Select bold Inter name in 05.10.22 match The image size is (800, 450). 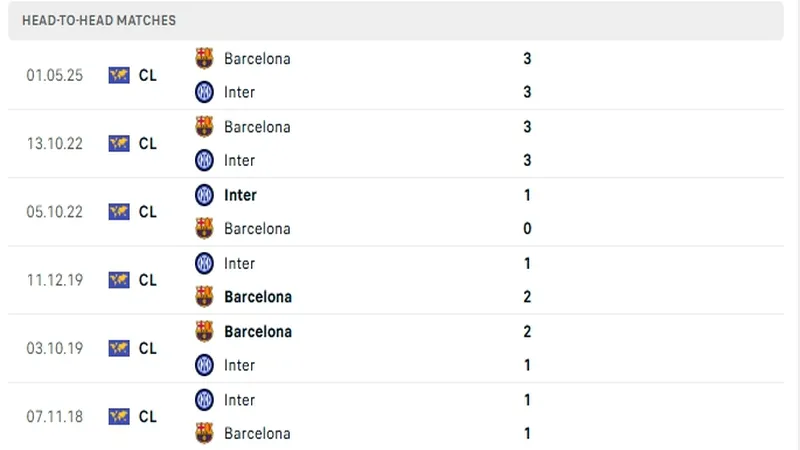pos(240,195)
